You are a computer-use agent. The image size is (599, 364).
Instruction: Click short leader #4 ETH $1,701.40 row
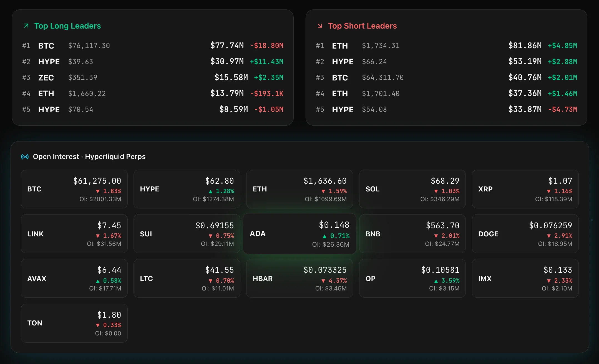(446, 93)
